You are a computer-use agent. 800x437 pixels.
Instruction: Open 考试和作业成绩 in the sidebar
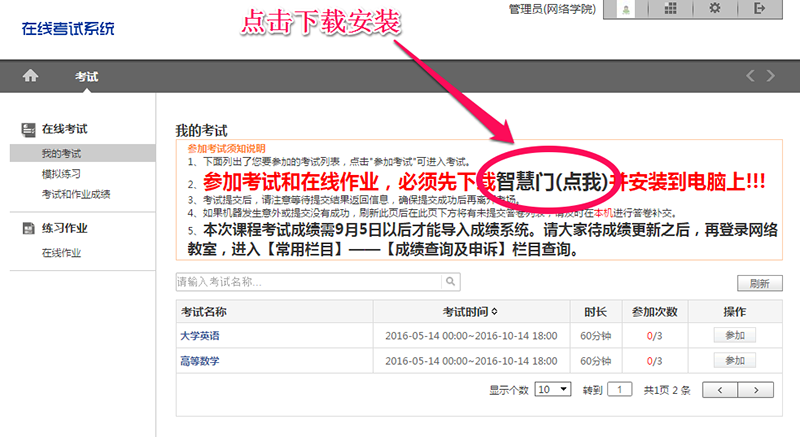pyautogui.click(x=76, y=193)
